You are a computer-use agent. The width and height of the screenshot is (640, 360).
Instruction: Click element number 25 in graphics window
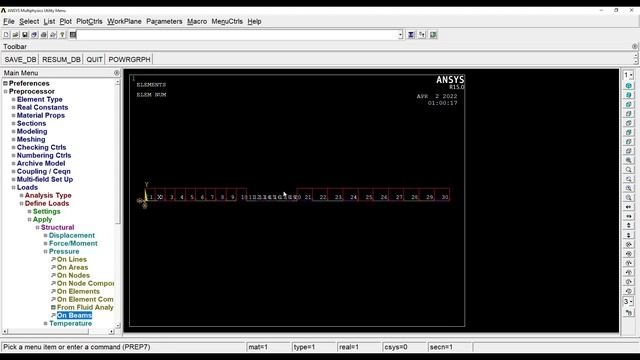click(369, 197)
